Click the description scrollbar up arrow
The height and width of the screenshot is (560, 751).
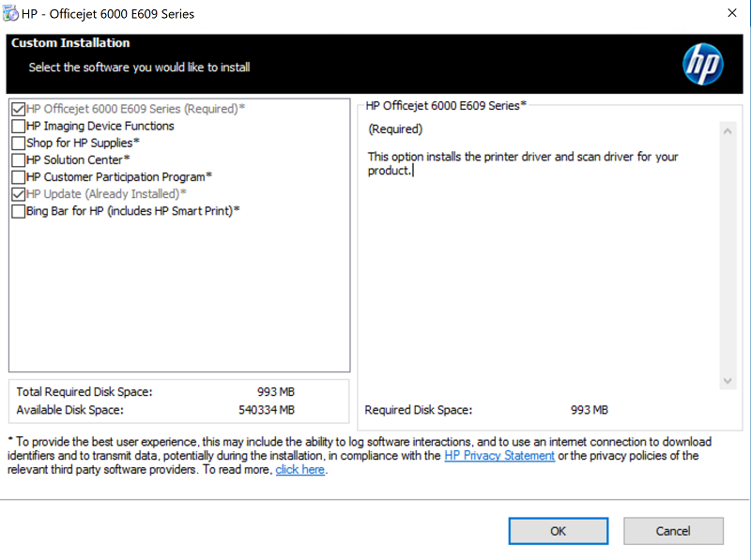[x=728, y=131]
